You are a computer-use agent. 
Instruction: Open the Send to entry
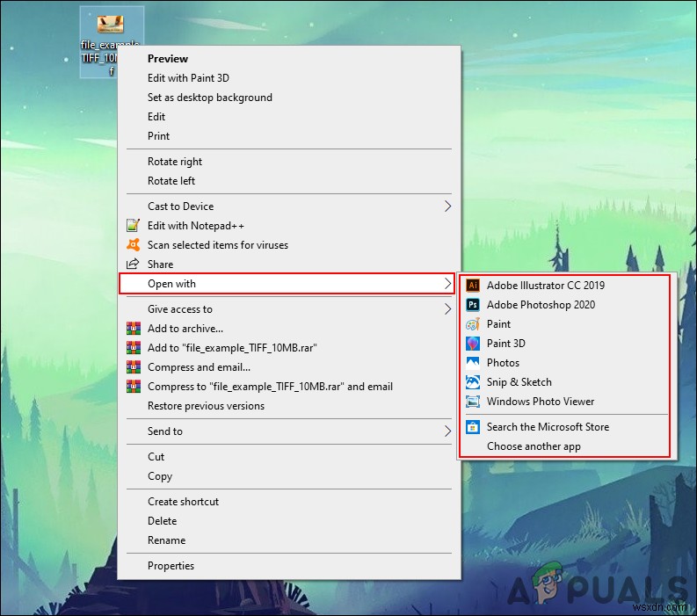(289, 431)
